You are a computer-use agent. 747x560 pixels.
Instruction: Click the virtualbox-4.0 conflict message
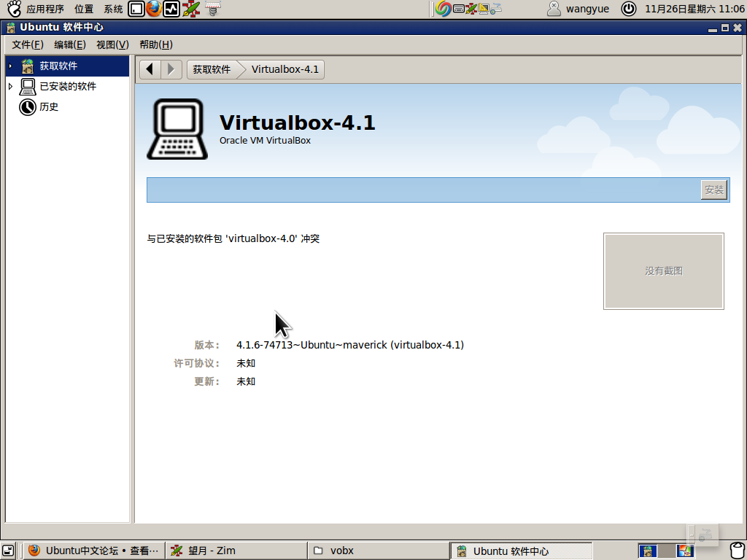[233, 238]
